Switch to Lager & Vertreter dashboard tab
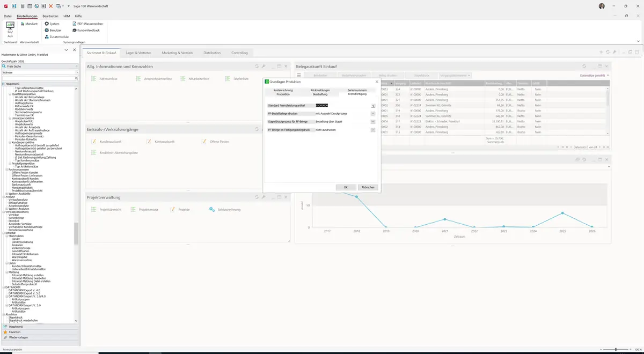 [x=138, y=53]
